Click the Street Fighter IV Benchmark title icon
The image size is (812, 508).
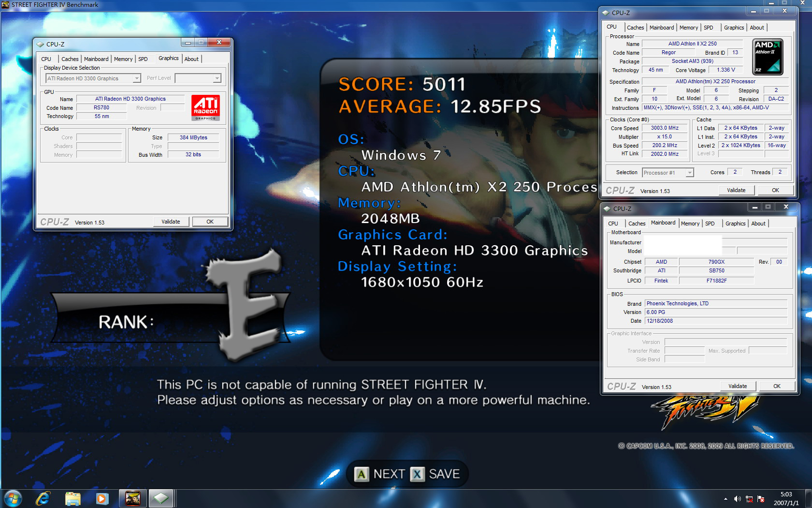pyautogui.click(x=5, y=5)
